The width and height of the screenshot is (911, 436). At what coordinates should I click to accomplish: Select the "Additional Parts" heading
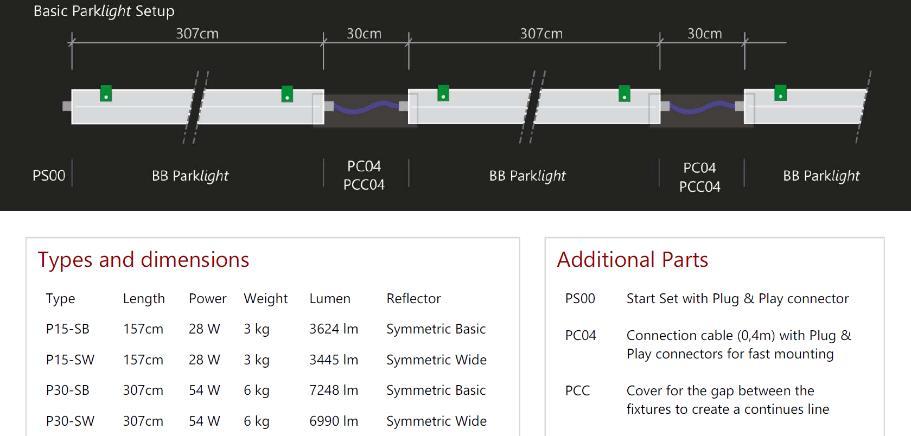[x=632, y=260]
